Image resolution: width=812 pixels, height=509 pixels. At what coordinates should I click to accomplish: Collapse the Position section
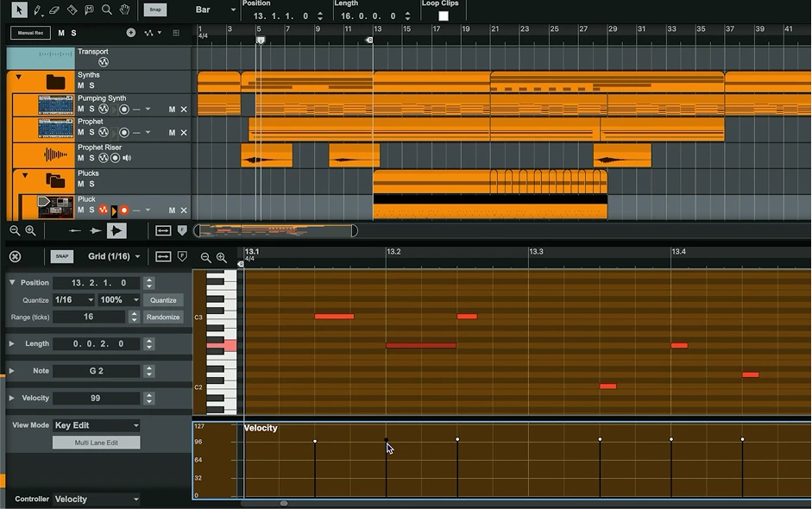[x=12, y=283]
